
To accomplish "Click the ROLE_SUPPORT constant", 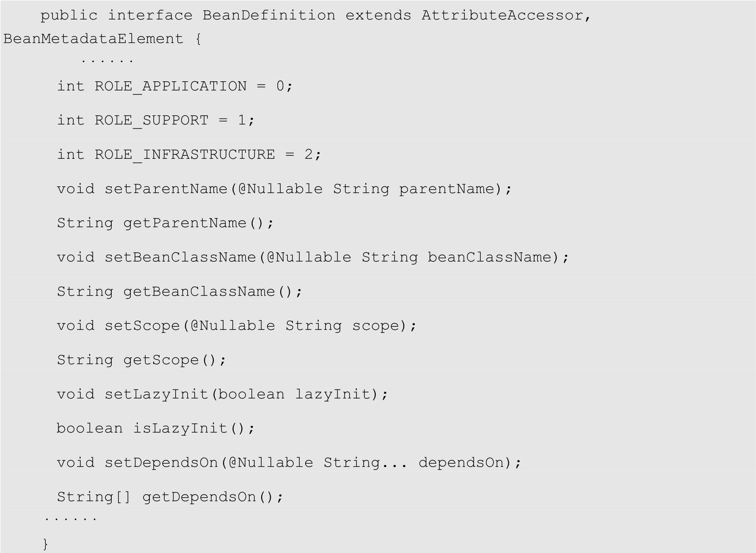I will pyautogui.click(x=152, y=121).
